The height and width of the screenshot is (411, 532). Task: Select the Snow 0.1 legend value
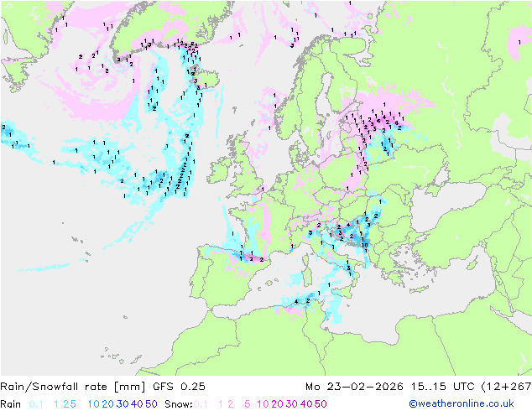201,404
